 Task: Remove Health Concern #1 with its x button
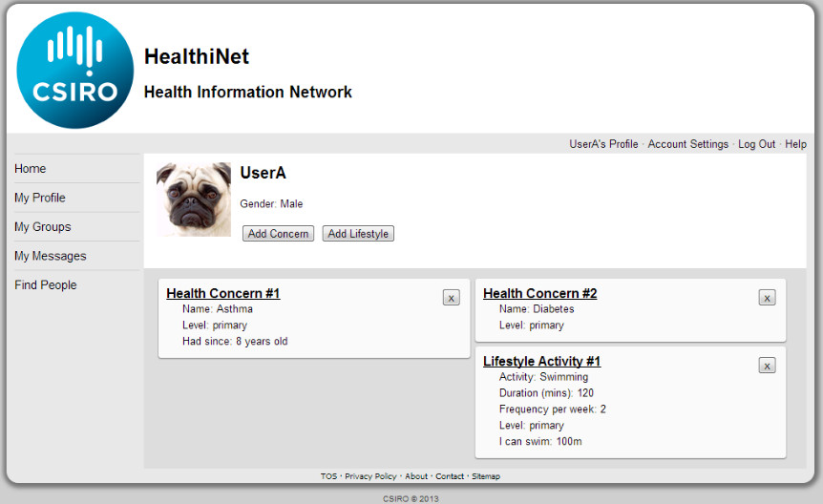tap(452, 298)
